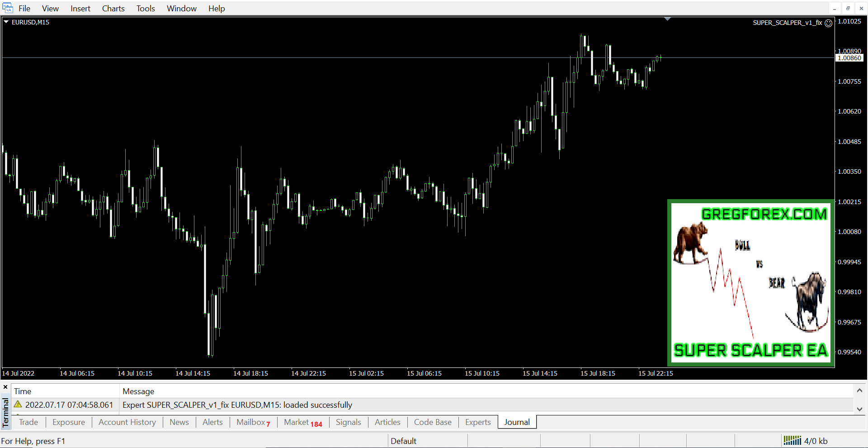Open the Charts menu
Screen dimensions: 868x448
(x=113, y=9)
